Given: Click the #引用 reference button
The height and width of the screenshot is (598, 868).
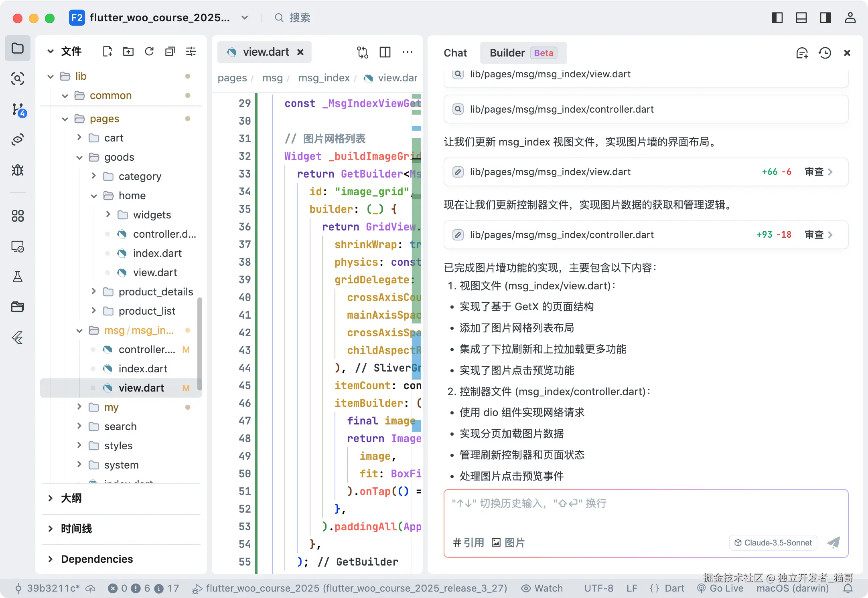Looking at the screenshot, I should pos(468,543).
